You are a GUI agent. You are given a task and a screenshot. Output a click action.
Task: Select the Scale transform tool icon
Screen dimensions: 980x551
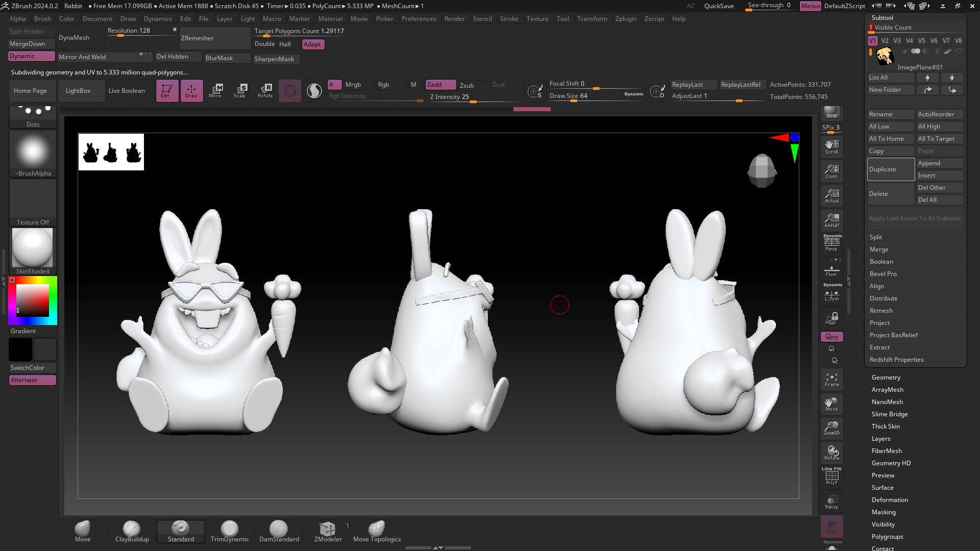pyautogui.click(x=239, y=90)
